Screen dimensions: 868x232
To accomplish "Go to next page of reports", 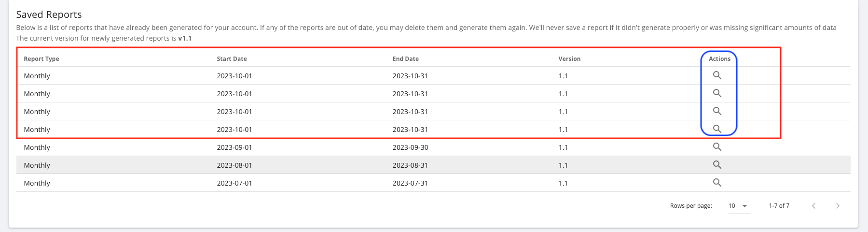I will tap(838, 206).
